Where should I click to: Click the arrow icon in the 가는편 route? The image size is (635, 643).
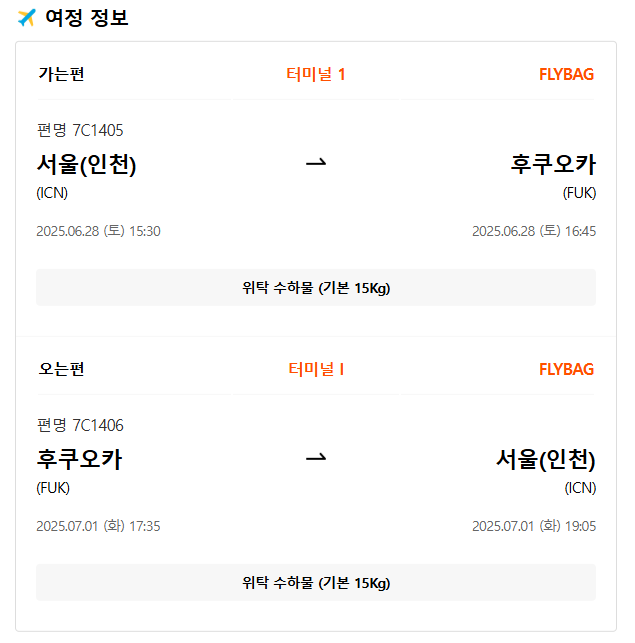click(316, 164)
